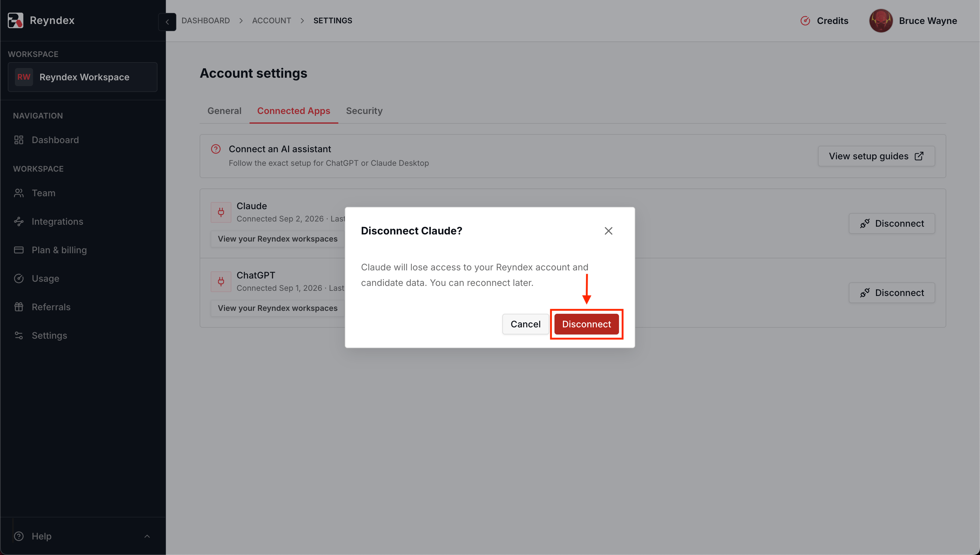Image resolution: width=980 pixels, height=555 pixels.
Task: Open Team in the sidebar
Action: coord(43,193)
